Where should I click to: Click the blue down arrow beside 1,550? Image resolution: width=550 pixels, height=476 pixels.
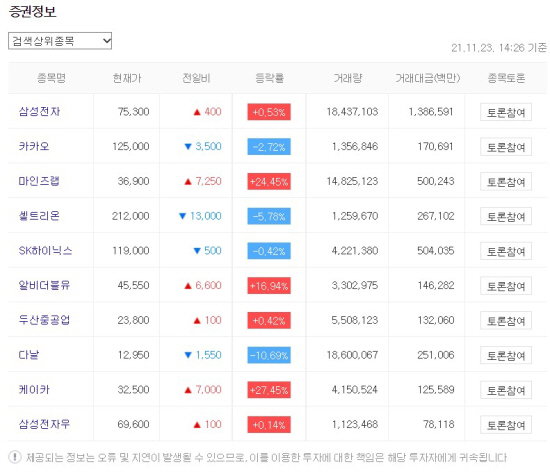188,355
